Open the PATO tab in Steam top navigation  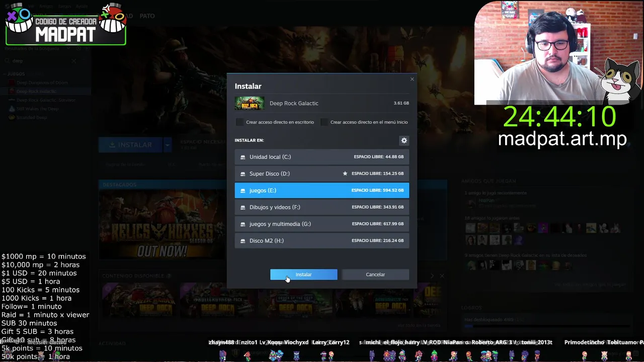click(x=147, y=16)
